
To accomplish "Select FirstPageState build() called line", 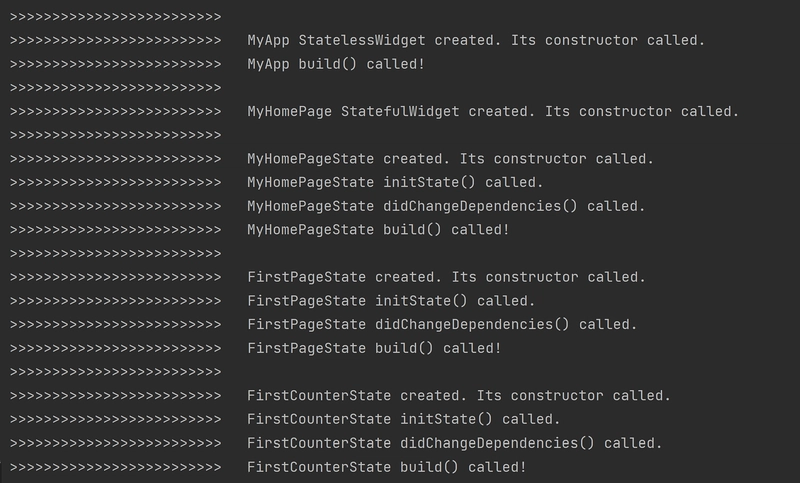I will tap(256, 348).
